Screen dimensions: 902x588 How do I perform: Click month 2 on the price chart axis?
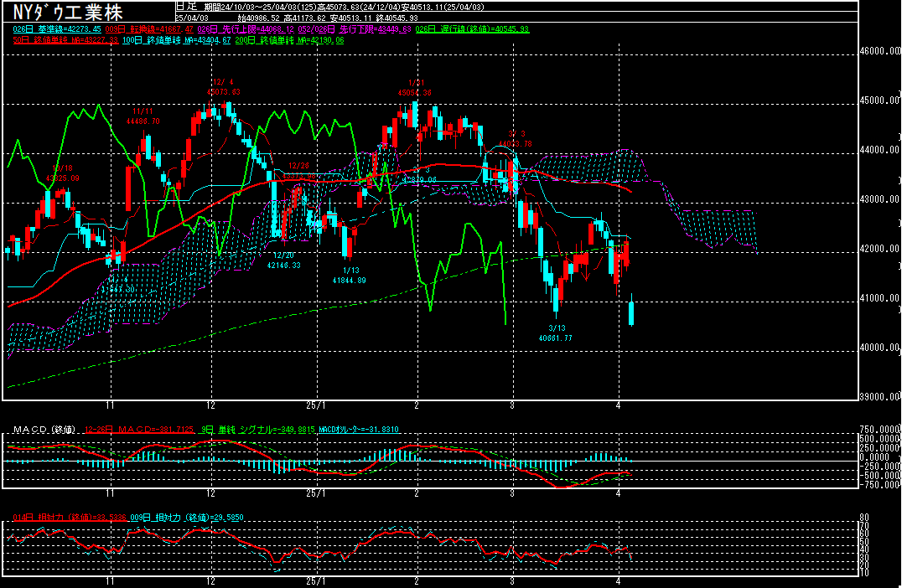[417, 405]
